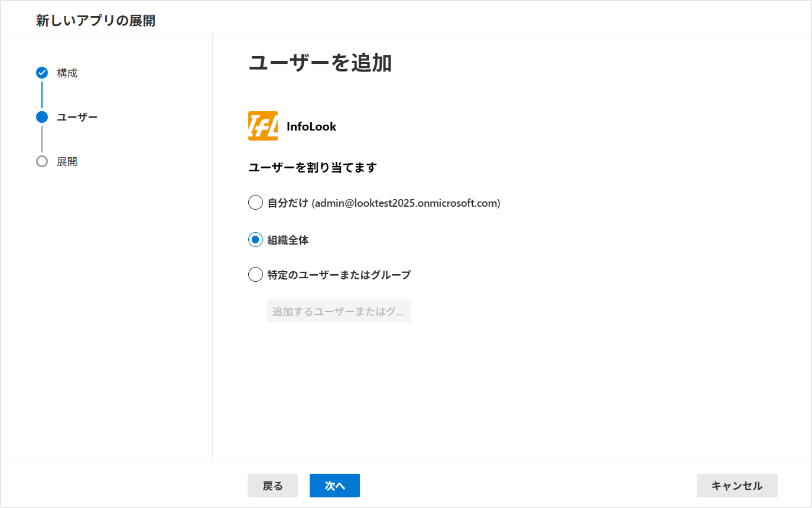812x508 pixels.
Task: Select the 組織全体 radio button
Action: click(x=255, y=240)
